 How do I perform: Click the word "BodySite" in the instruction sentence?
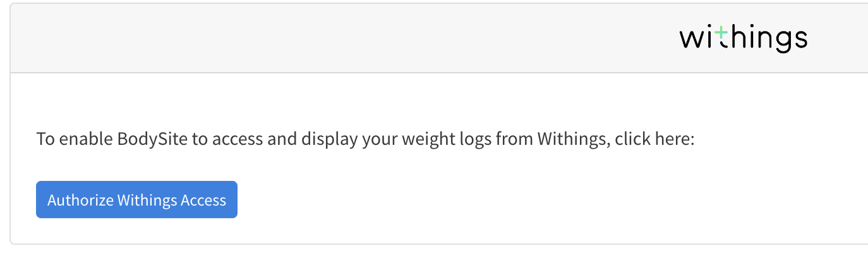pyautogui.click(x=154, y=139)
